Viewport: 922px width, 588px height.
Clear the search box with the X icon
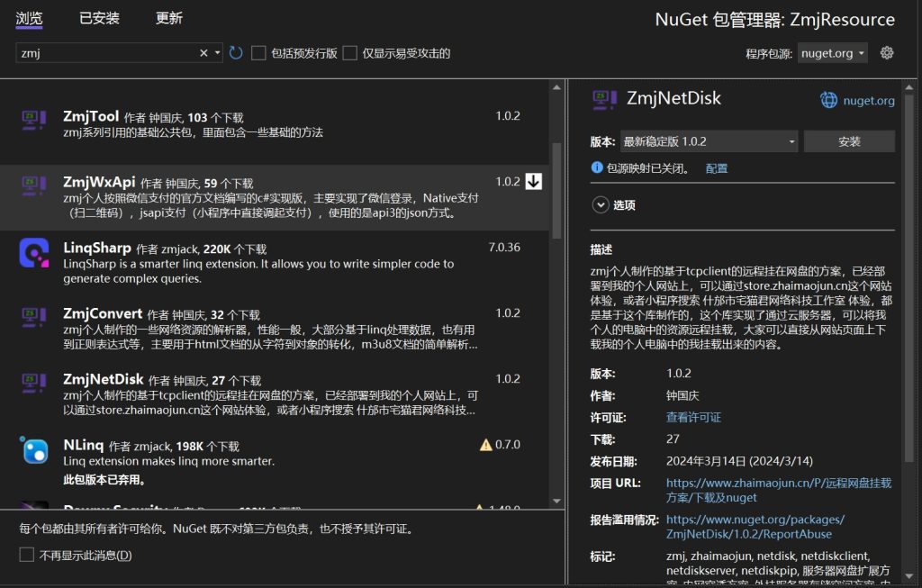pyautogui.click(x=204, y=53)
